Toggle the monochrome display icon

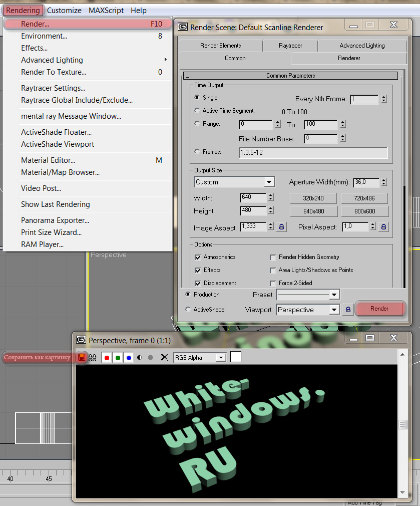(150, 358)
